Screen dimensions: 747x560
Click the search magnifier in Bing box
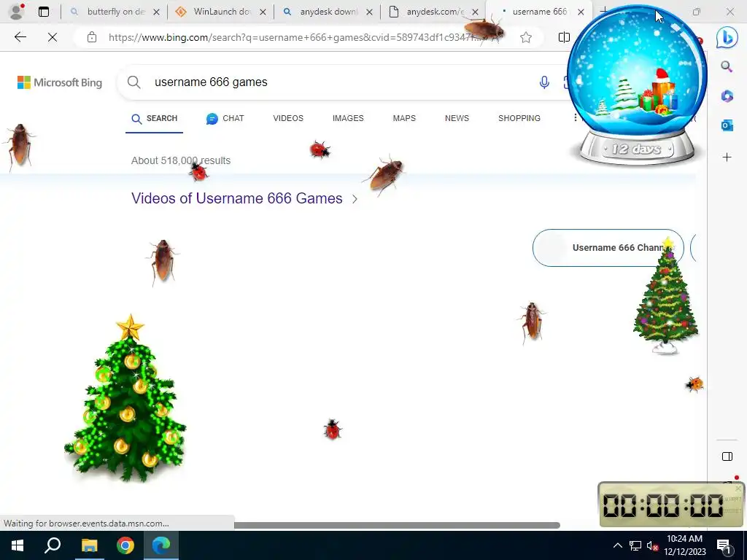134,82
